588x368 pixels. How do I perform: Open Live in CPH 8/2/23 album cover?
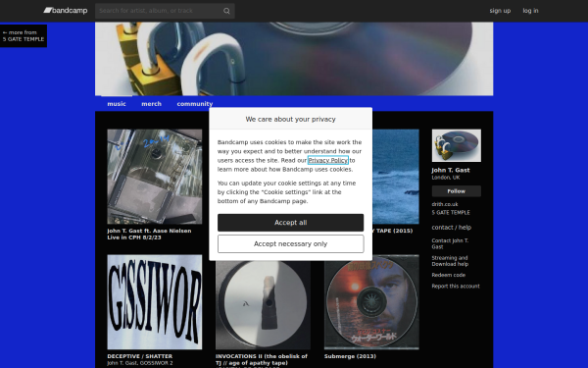pyautogui.click(x=155, y=177)
